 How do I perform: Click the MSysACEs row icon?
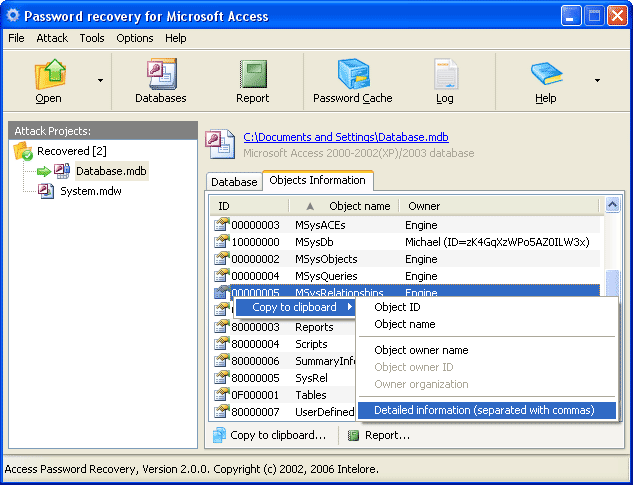tap(221, 224)
